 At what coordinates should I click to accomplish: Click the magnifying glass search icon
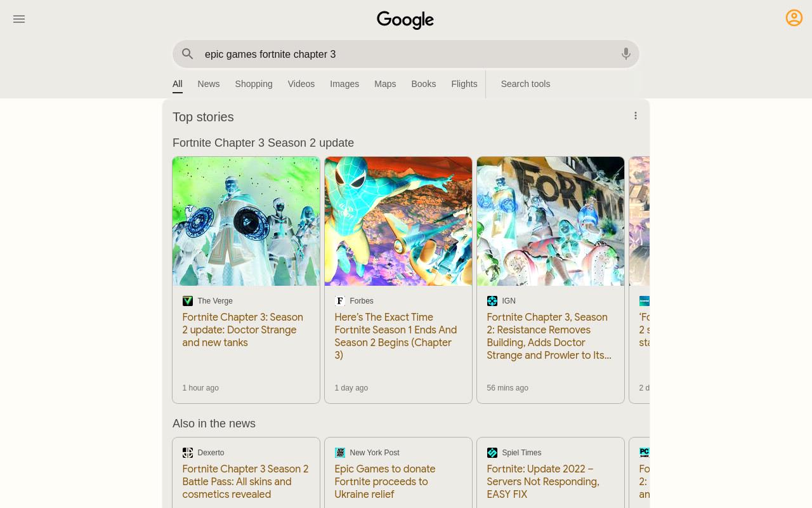click(187, 54)
